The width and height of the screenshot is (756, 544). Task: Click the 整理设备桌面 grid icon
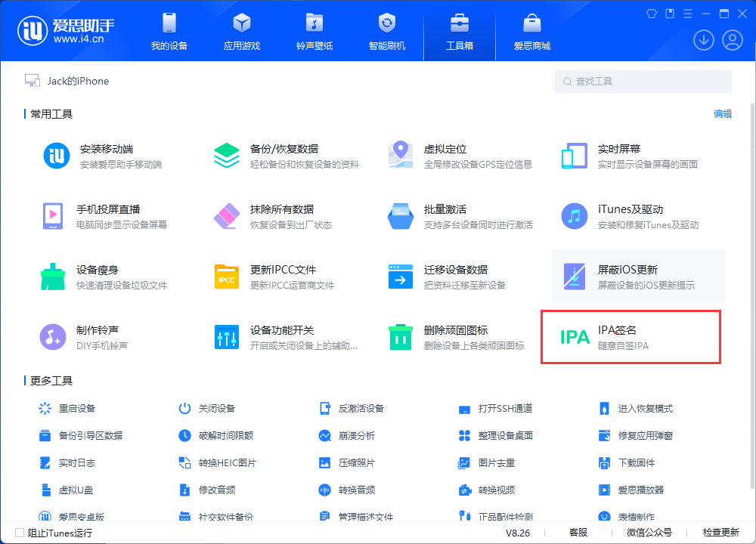pos(464,436)
